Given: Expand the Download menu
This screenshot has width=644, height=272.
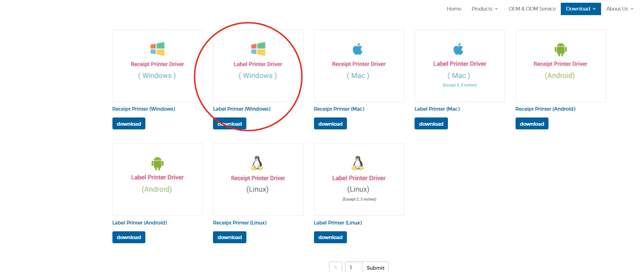Looking at the screenshot, I should coord(581,9).
